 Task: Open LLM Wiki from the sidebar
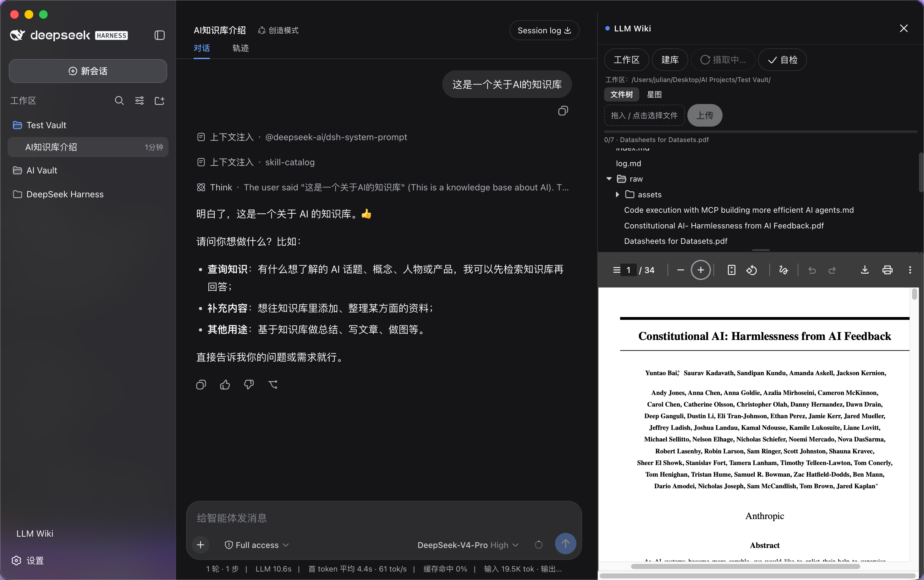35,533
